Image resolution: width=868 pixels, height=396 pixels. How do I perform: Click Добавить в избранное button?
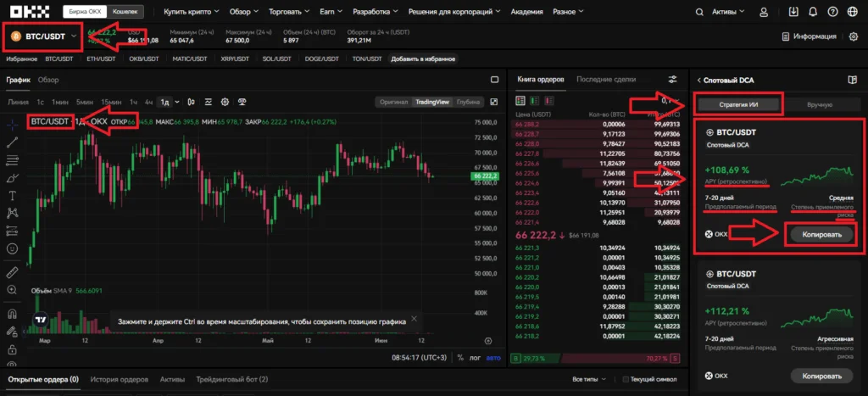[x=424, y=59]
